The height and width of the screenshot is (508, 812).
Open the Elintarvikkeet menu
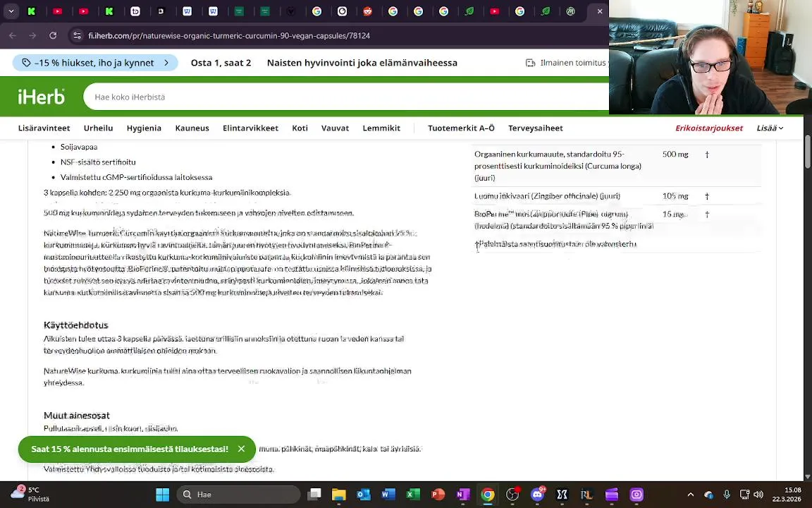[251, 128]
